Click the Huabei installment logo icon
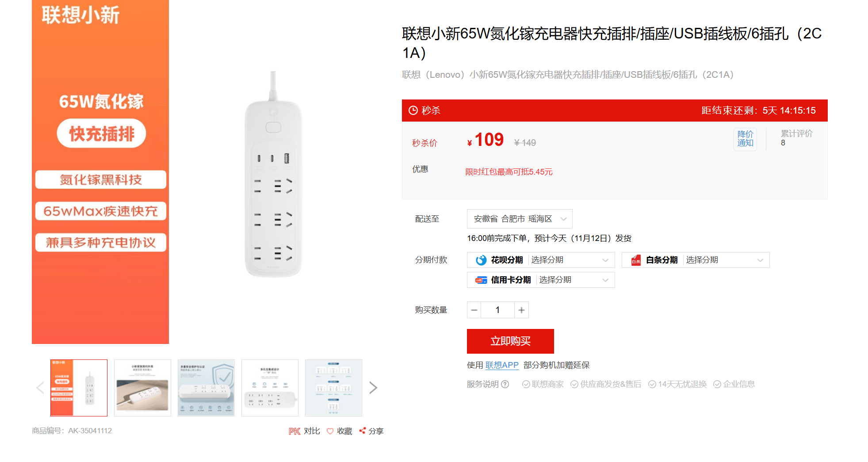Screen dimensions: 868x462 [x=481, y=260]
